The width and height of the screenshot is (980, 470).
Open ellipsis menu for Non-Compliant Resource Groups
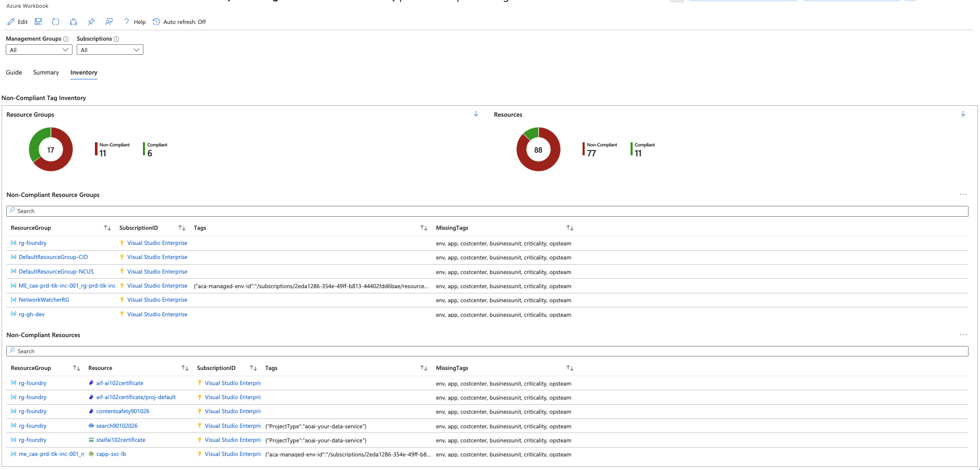point(963,194)
